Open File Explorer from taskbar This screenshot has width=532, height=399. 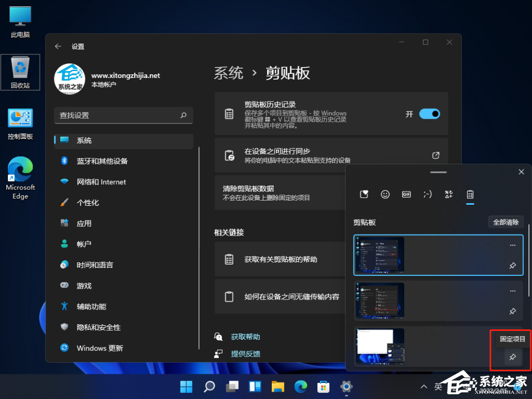pyautogui.click(x=278, y=386)
